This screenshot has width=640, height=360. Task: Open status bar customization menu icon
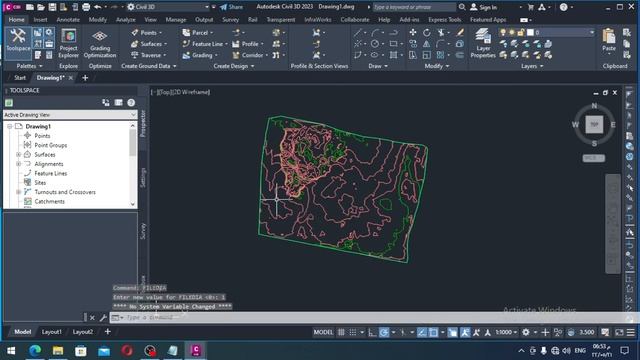pyautogui.click(x=631, y=332)
